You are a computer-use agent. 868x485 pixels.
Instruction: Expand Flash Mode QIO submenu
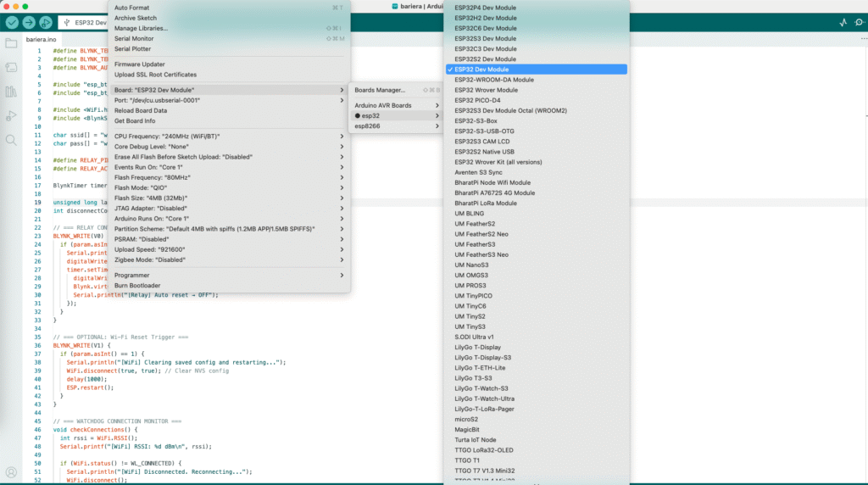coord(229,187)
